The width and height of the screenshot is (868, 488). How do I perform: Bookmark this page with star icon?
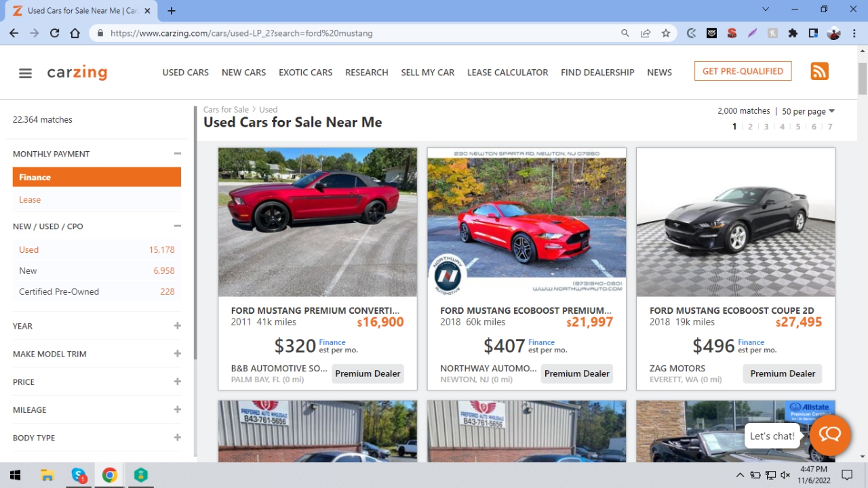point(666,33)
